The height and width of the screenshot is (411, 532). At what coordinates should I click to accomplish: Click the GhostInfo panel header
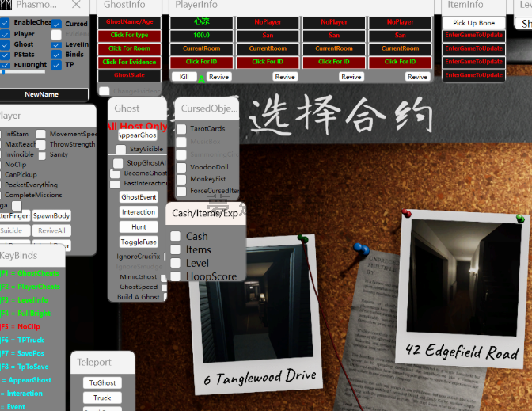pyautogui.click(x=129, y=6)
